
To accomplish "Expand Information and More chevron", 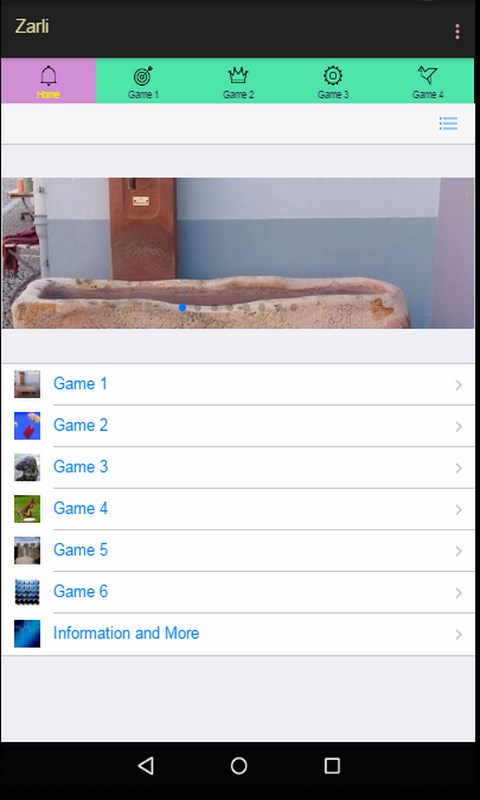I will pyautogui.click(x=459, y=635).
